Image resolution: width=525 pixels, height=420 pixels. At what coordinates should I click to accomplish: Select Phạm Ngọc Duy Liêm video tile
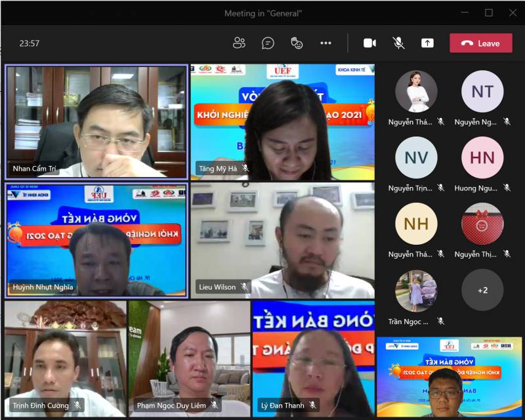coord(189,358)
